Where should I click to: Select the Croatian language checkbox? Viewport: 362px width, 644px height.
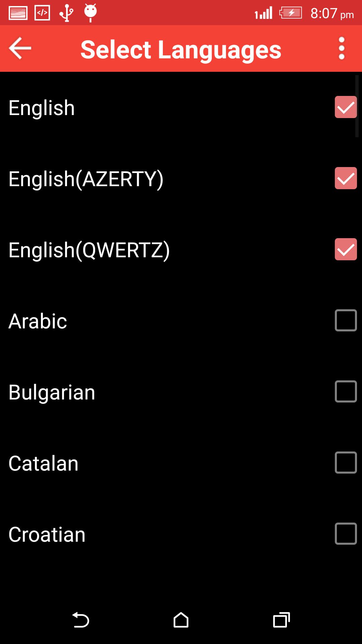pyautogui.click(x=346, y=534)
